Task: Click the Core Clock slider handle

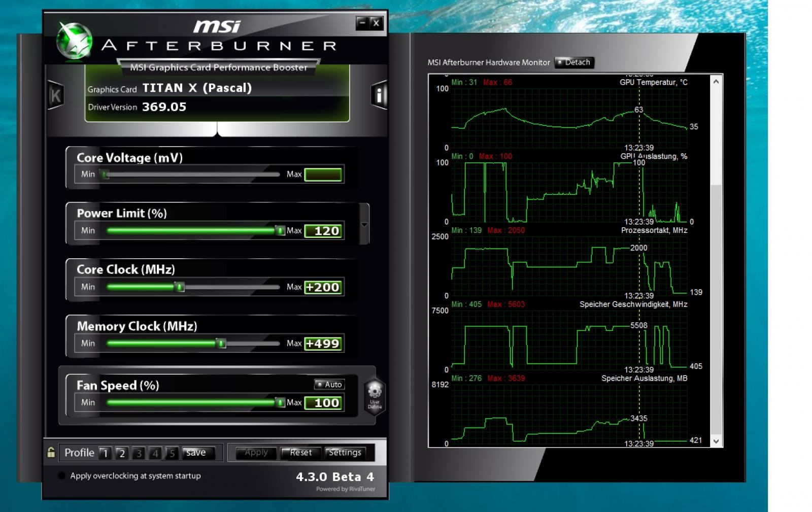Action: coord(179,287)
